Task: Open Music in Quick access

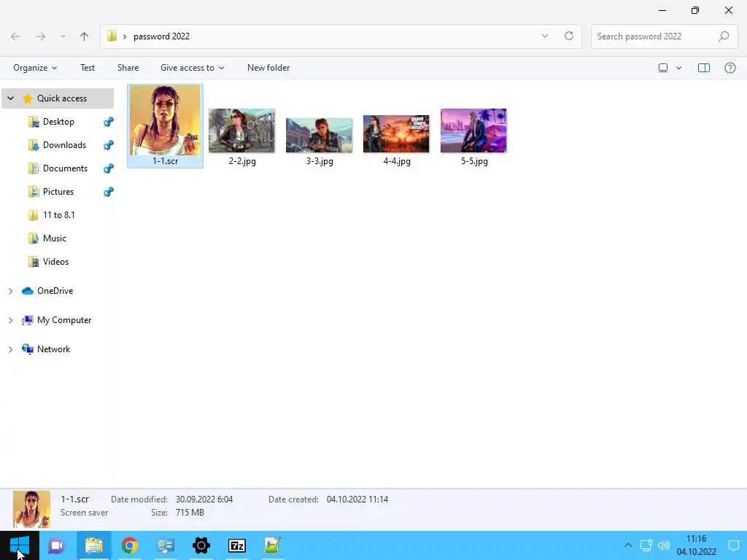Action: (x=54, y=238)
